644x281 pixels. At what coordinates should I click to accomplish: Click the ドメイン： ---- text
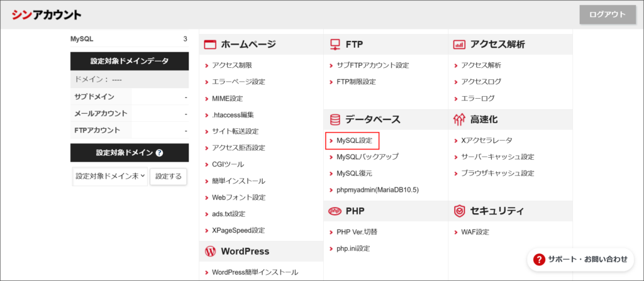[x=99, y=79]
